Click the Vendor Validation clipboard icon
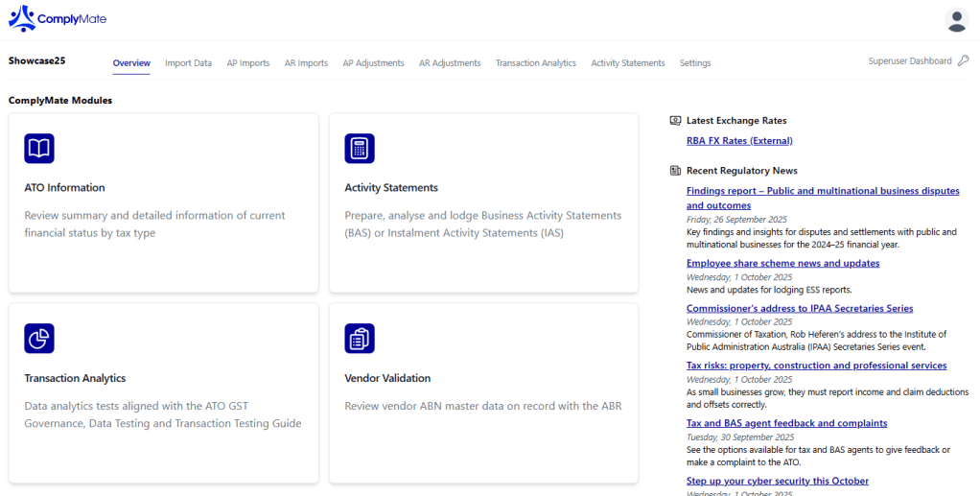 tap(360, 339)
